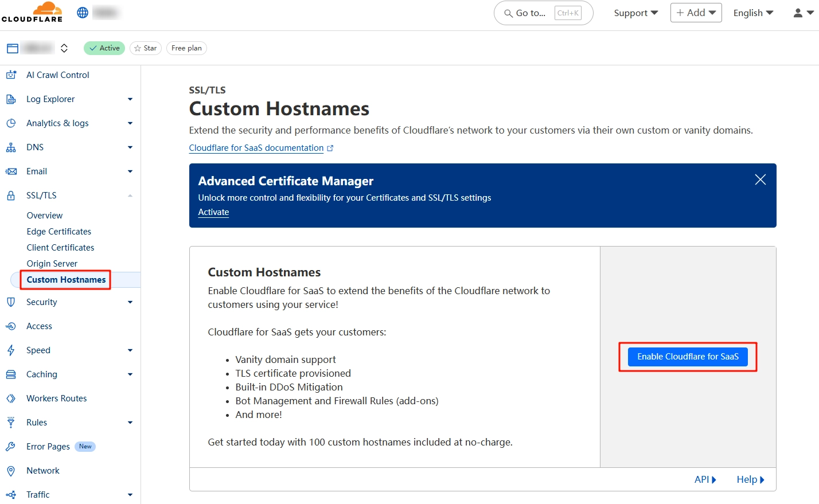Click the Security shield icon

tap(11, 302)
